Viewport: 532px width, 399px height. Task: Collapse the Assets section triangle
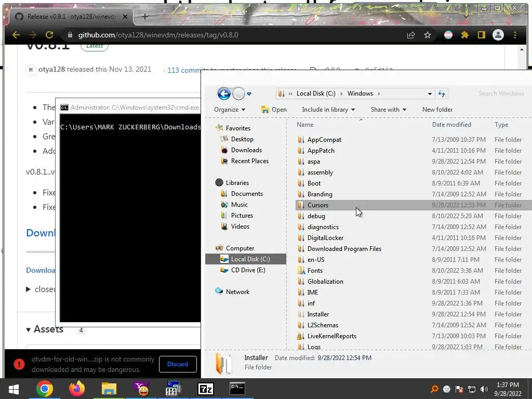29,329
